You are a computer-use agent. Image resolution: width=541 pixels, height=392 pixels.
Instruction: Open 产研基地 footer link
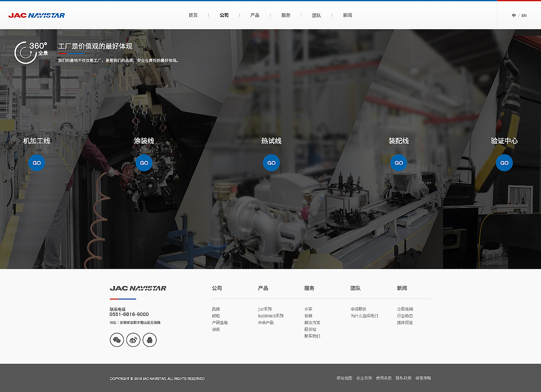220,323
